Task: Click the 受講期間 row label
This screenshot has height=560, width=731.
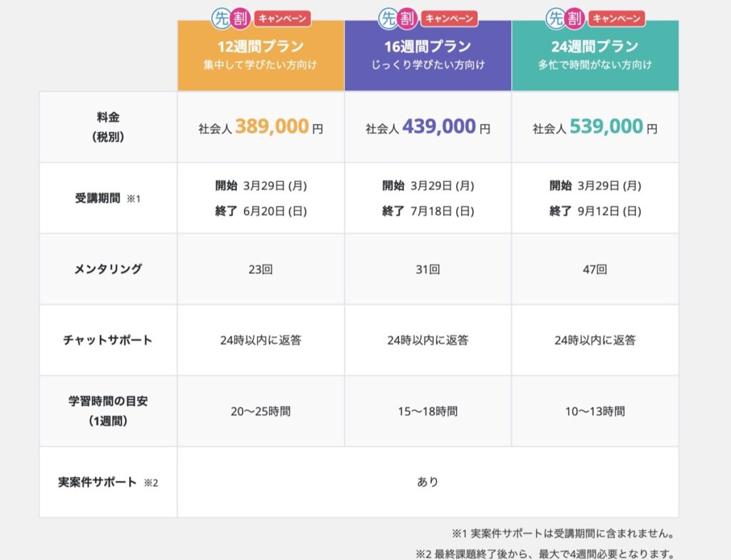Action: pyautogui.click(x=98, y=198)
